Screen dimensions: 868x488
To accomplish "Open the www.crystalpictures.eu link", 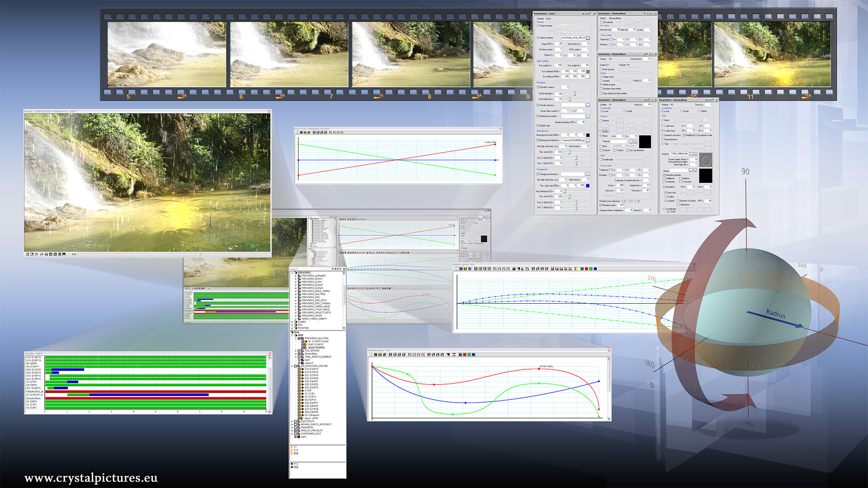I will click(90, 478).
